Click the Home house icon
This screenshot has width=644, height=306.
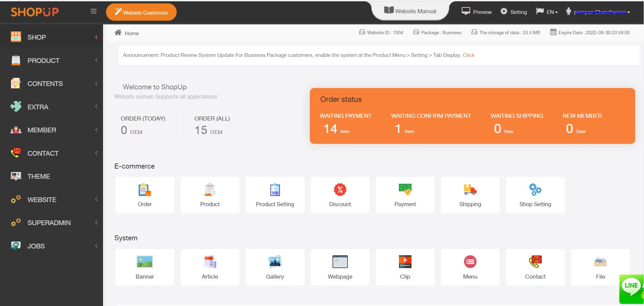(x=118, y=32)
